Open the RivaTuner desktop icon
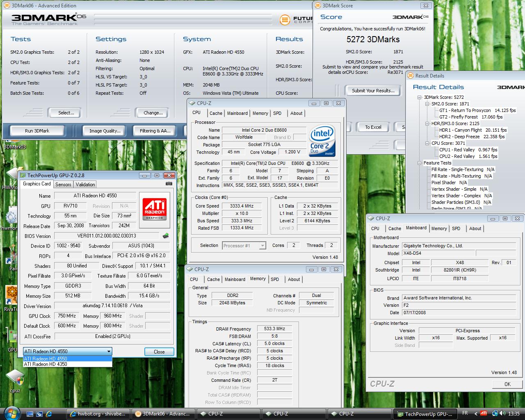Screen dimensions: 525x420 click(x=11, y=299)
